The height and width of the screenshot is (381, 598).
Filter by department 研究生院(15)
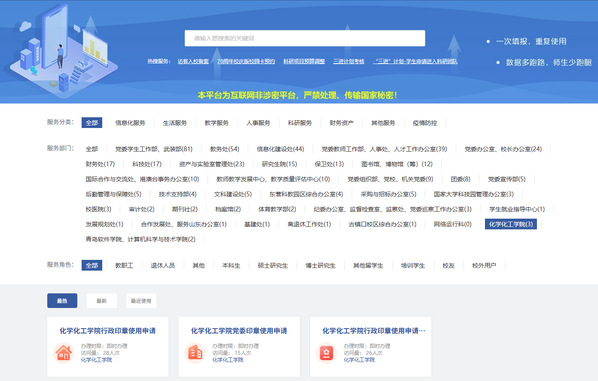click(x=280, y=164)
